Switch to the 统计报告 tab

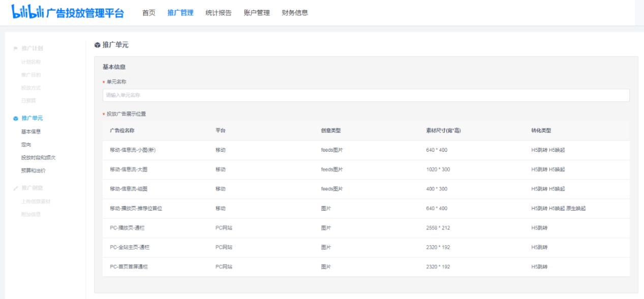[x=219, y=13]
